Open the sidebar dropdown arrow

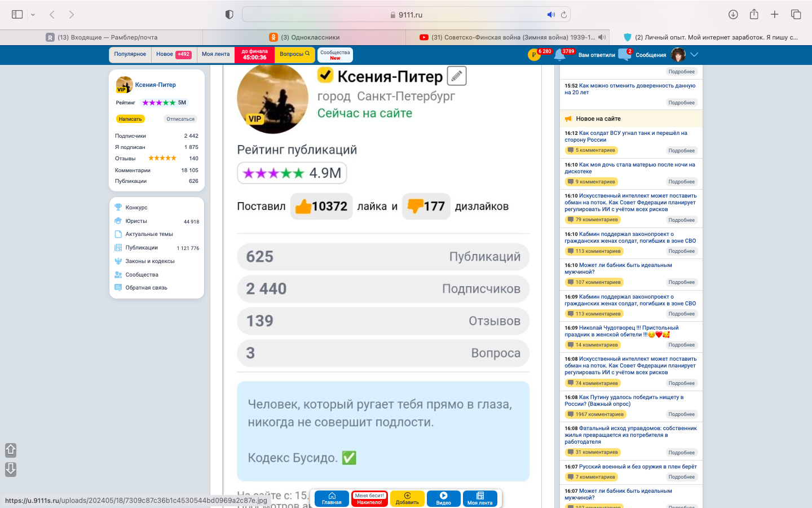pos(33,15)
